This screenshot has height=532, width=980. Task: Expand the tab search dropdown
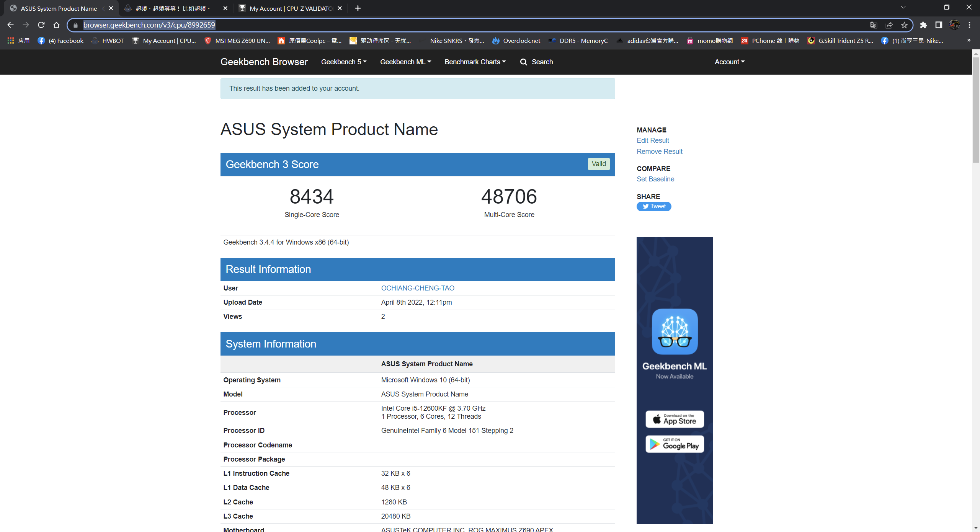coord(903,7)
